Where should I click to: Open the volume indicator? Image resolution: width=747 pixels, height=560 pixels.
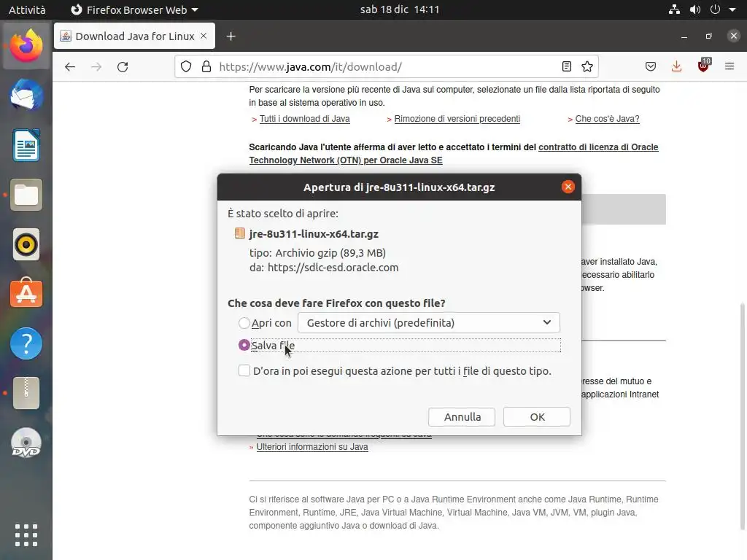(695, 9)
